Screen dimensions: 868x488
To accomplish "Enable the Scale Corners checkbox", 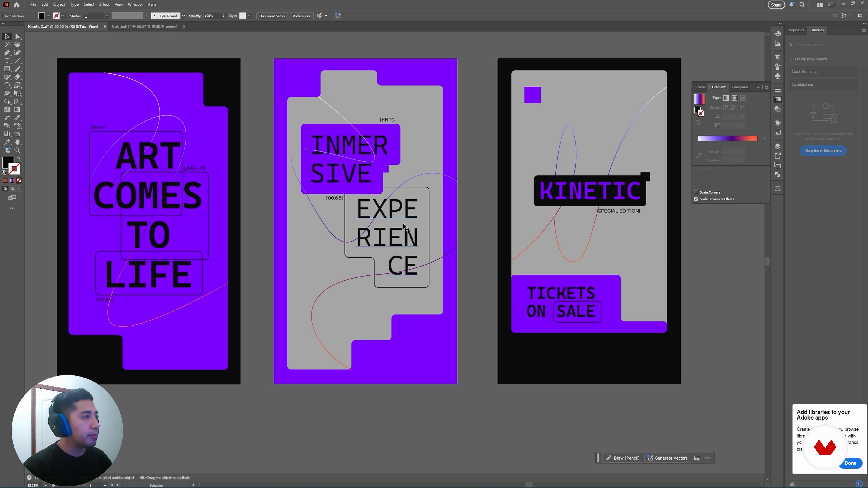I will pos(696,192).
